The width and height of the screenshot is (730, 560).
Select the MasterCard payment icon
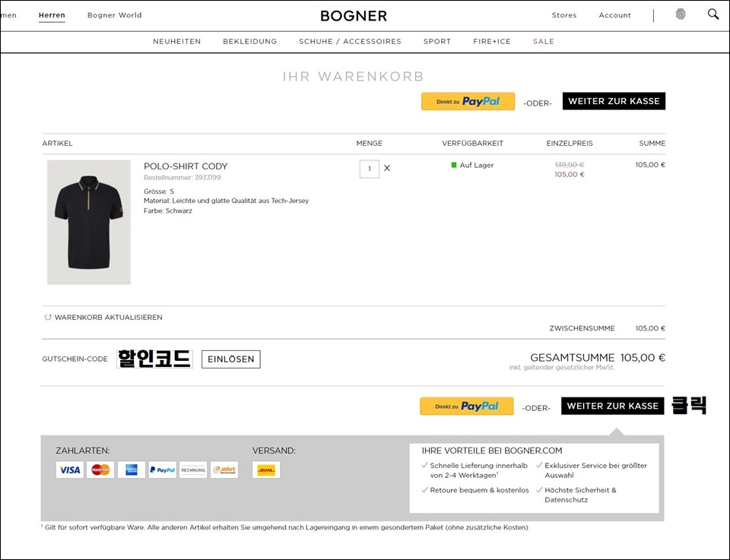(100, 470)
